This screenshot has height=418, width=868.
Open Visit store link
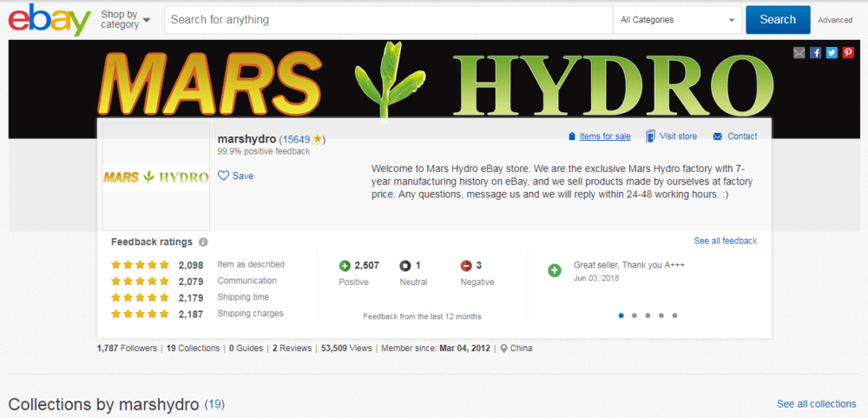coord(678,136)
